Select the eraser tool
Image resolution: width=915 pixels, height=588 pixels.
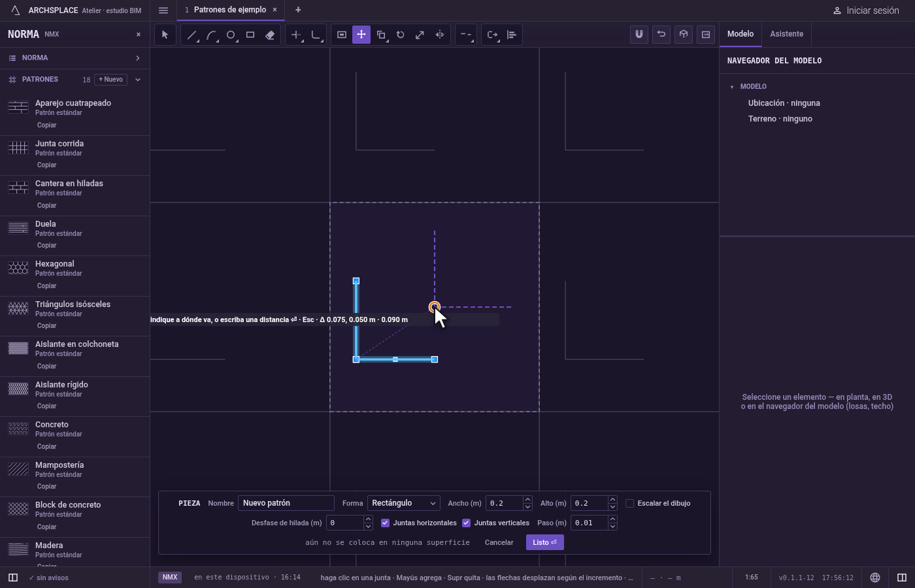270,35
